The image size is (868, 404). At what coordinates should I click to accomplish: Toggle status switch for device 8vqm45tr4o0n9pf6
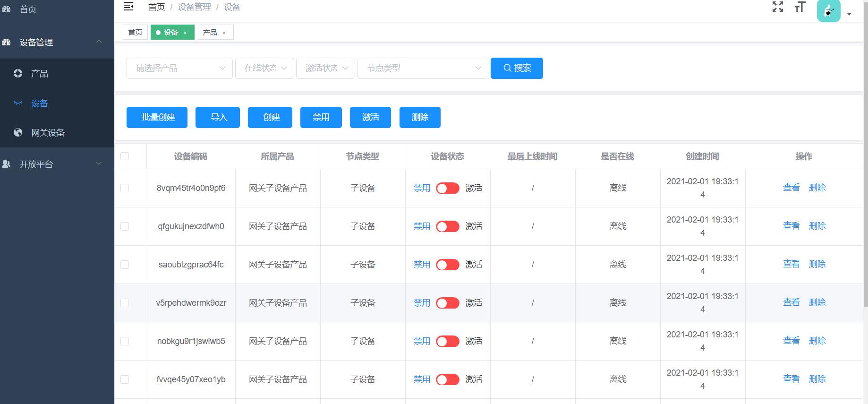coord(447,188)
